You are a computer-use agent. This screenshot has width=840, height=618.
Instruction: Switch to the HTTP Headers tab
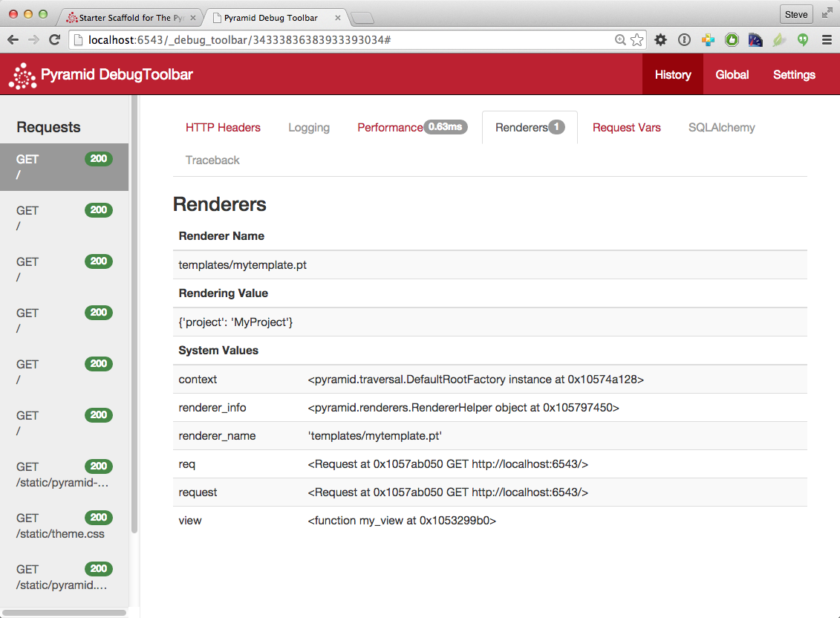pyautogui.click(x=223, y=128)
